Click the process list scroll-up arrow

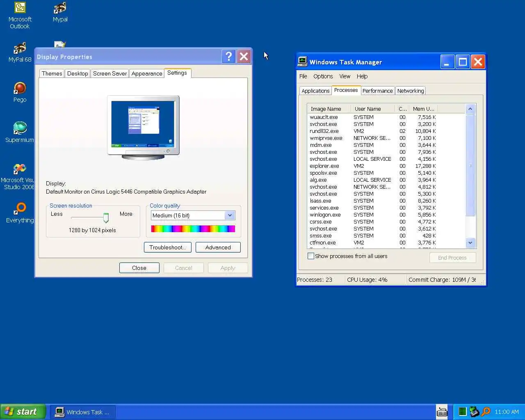coord(470,109)
